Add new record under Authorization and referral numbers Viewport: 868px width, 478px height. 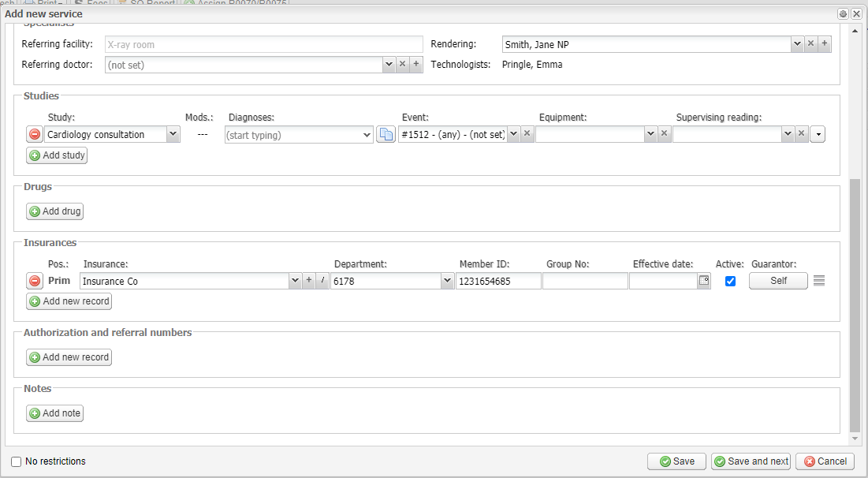point(69,357)
